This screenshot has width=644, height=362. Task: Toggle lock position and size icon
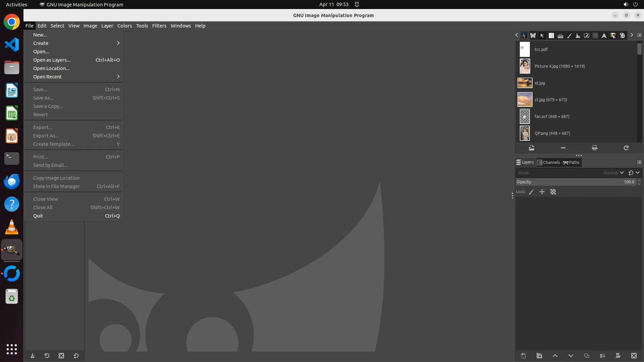542,192
